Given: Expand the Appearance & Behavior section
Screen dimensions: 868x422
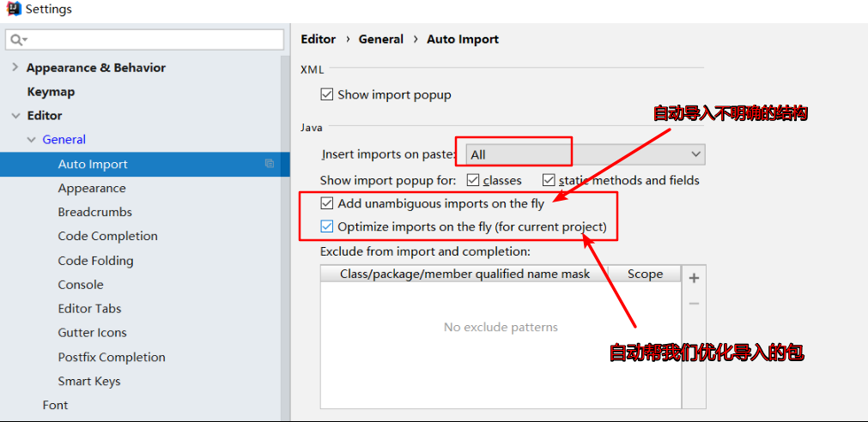Looking at the screenshot, I should (x=15, y=68).
